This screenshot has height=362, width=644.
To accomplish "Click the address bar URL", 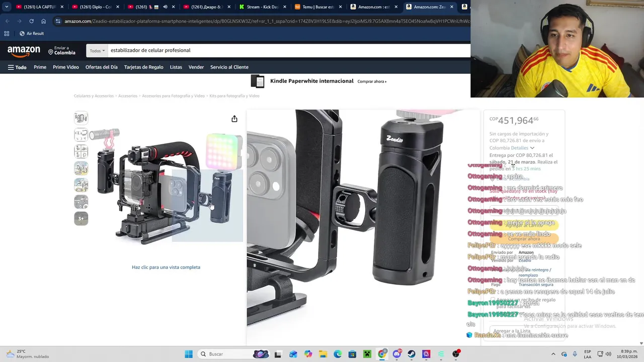I will [x=267, y=21].
